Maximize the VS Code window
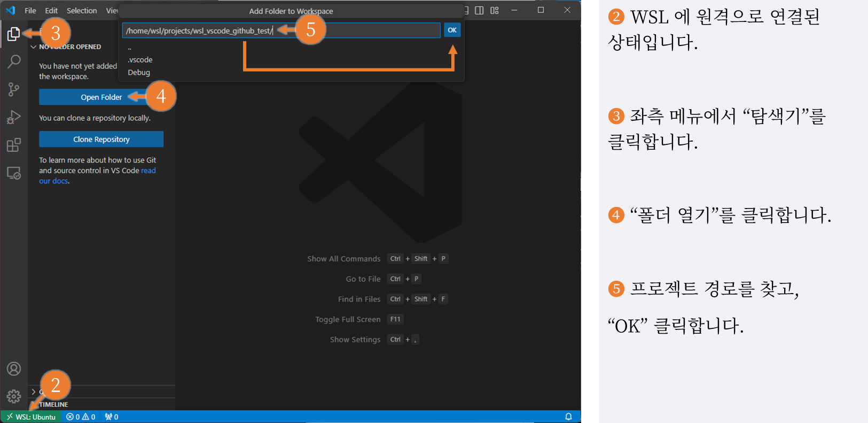Image resolution: width=868 pixels, height=423 pixels. tap(541, 10)
